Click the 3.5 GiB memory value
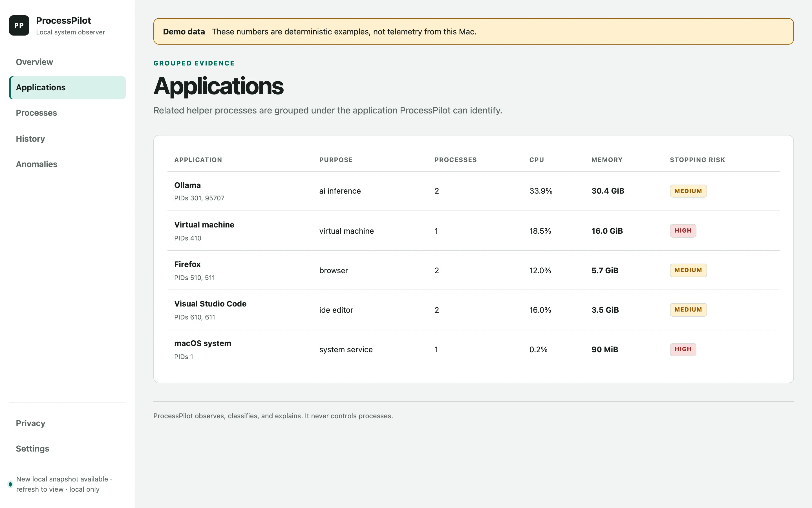The image size is (812, 508). 605,310
